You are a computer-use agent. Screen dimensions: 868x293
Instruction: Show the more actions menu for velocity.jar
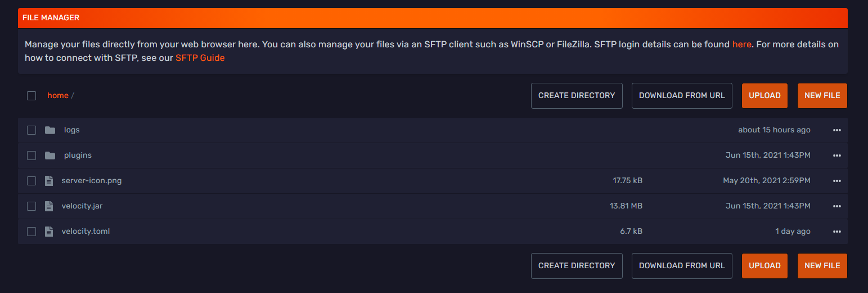pos(836,206)
